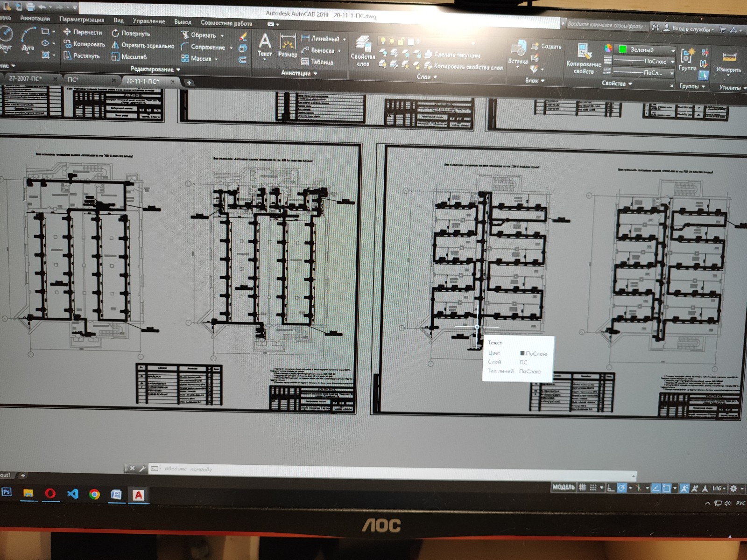Click Копировать свойства слоя button
The height and width of the screenshot is (560, 747).
tap(463, 67)
